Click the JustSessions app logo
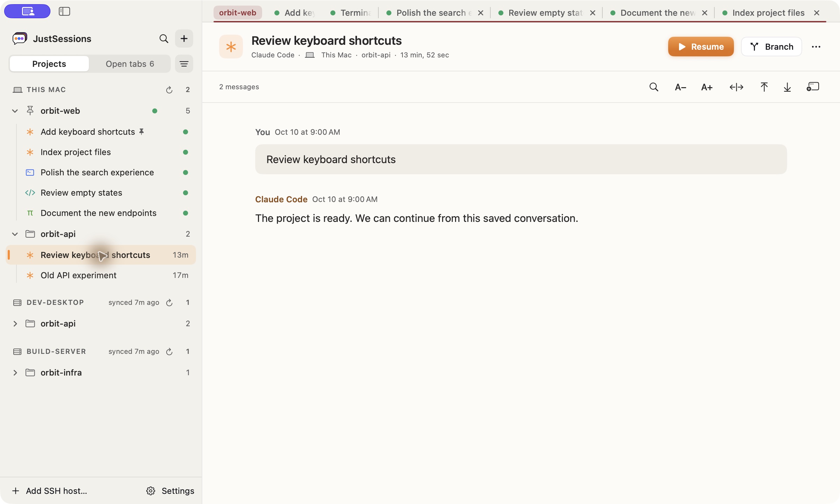Viewport: 840px width, 504px height. click(x=20, y=38)
